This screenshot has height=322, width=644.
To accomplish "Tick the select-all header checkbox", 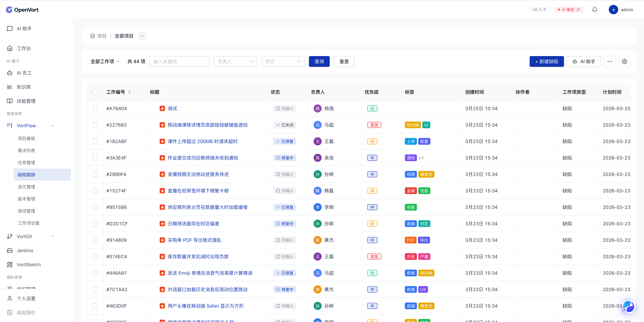I will point(95,92).
